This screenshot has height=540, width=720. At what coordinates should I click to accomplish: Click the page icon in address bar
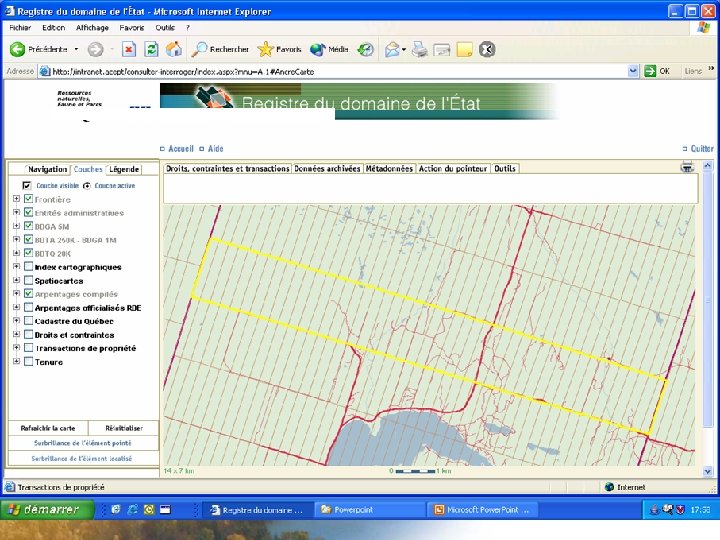coord(45,71)
